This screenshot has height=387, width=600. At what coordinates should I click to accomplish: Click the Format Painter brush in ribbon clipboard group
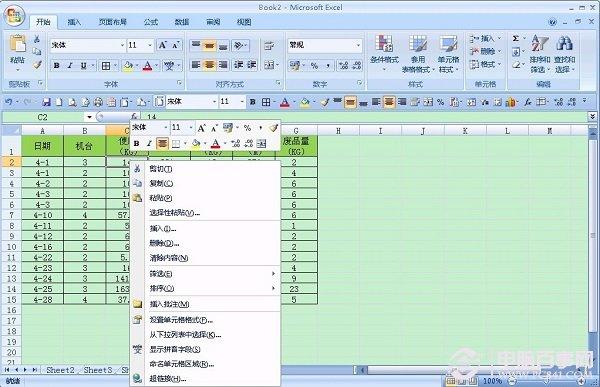pyautogui.click(x=37, y=64)
